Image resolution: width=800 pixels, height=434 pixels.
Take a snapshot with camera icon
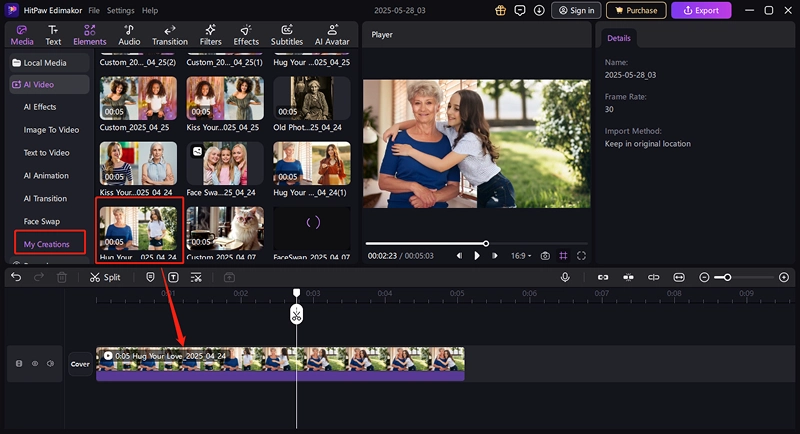[545, 256]
